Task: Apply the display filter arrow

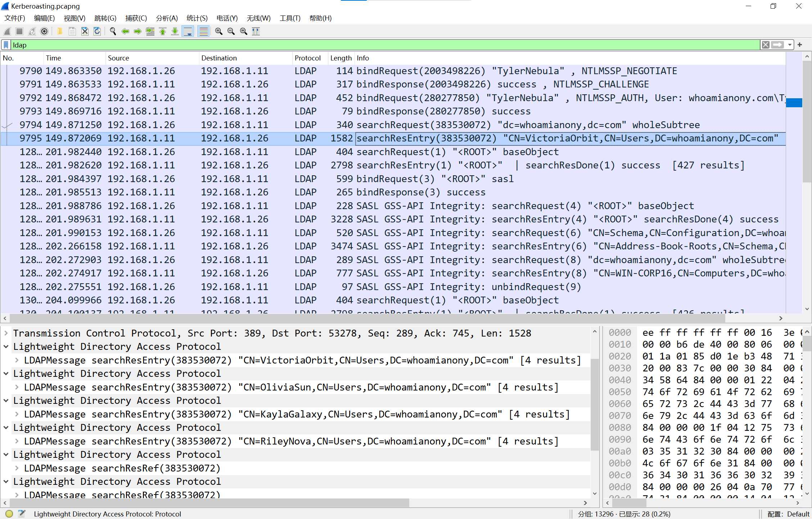Action: (777, 45)
